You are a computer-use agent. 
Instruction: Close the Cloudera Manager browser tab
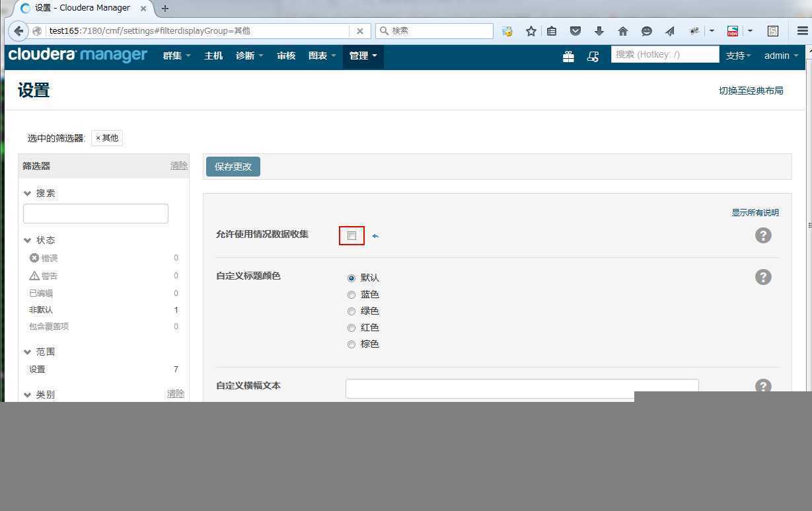pos(143,9)
